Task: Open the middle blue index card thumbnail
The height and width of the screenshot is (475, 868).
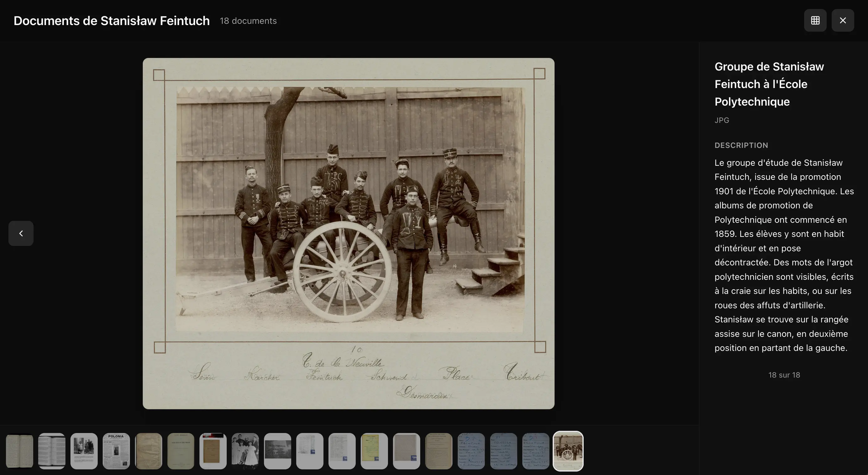Action: (504, 451)
